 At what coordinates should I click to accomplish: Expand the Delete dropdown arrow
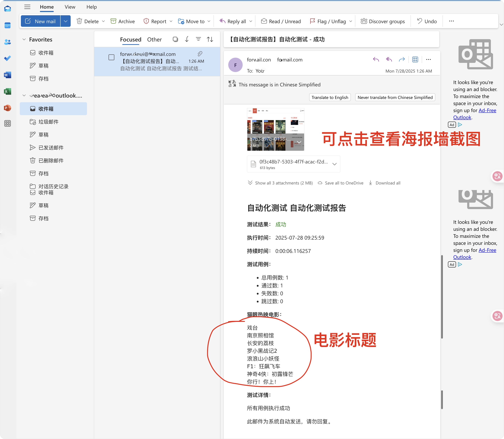click(104, 21)
